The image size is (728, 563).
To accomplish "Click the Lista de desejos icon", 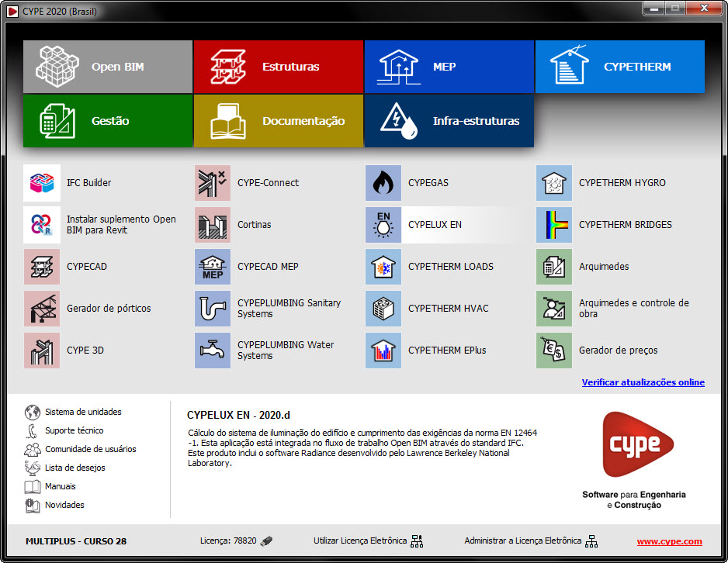I will (33, 468).
